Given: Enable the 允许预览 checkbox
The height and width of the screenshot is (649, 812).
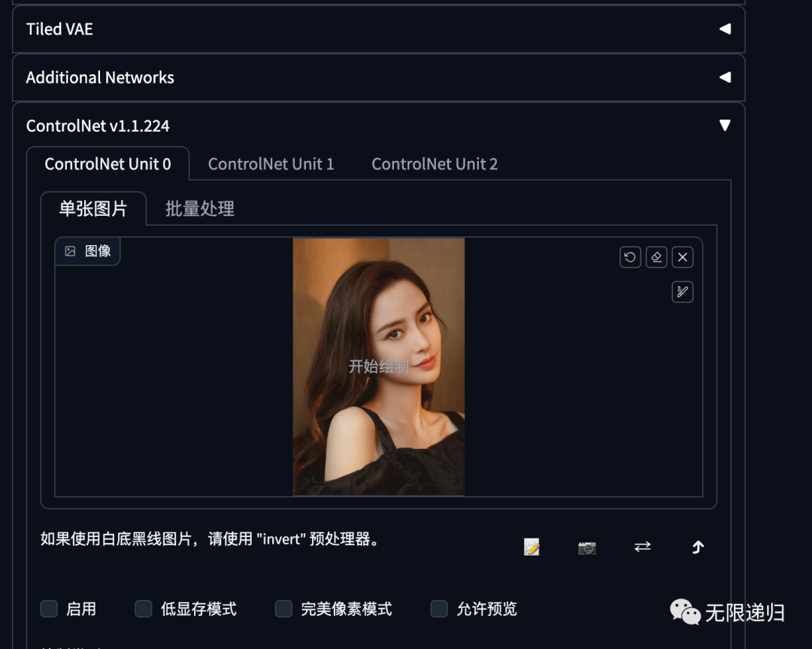Looking at the screenshot, I should coord(439,608).
